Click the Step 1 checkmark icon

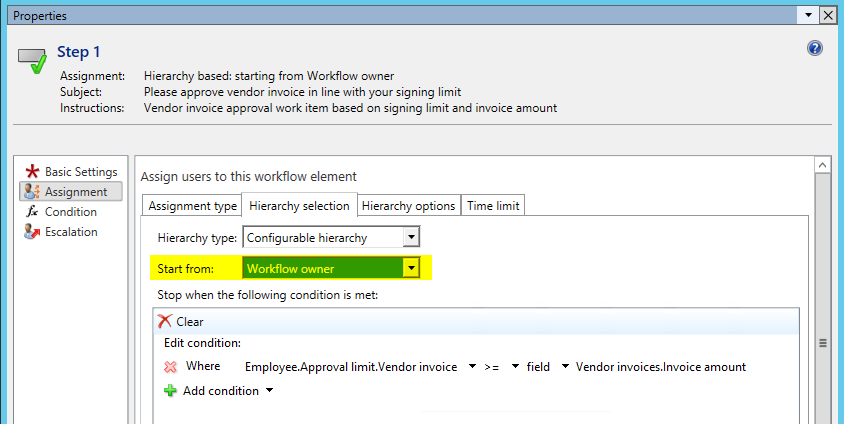(x=33, y=60)
